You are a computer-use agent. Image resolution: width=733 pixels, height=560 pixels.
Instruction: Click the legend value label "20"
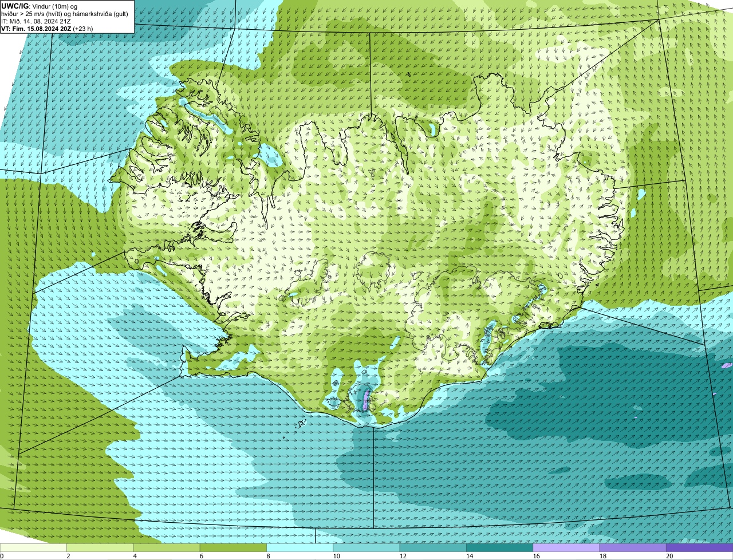pyautogui.click(x=669, y=556)
